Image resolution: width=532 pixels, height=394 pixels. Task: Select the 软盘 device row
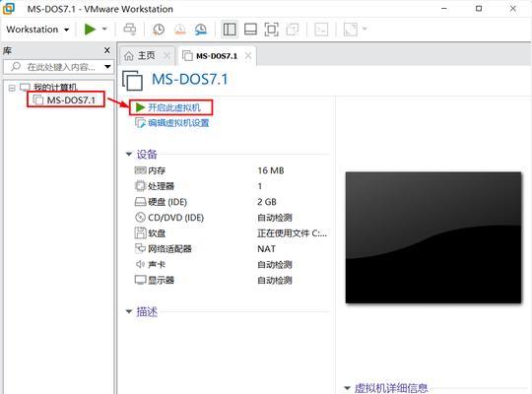pyautogui.click(x=232, y=233)
